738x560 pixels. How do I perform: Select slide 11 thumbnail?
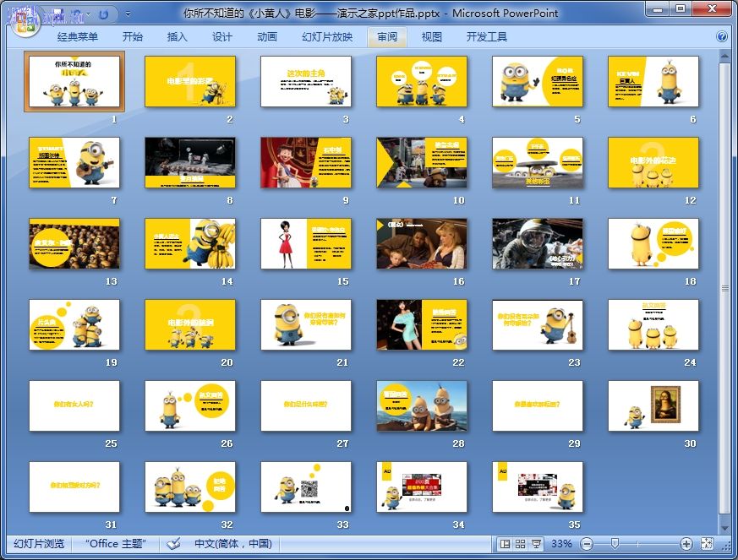(538, 163)
